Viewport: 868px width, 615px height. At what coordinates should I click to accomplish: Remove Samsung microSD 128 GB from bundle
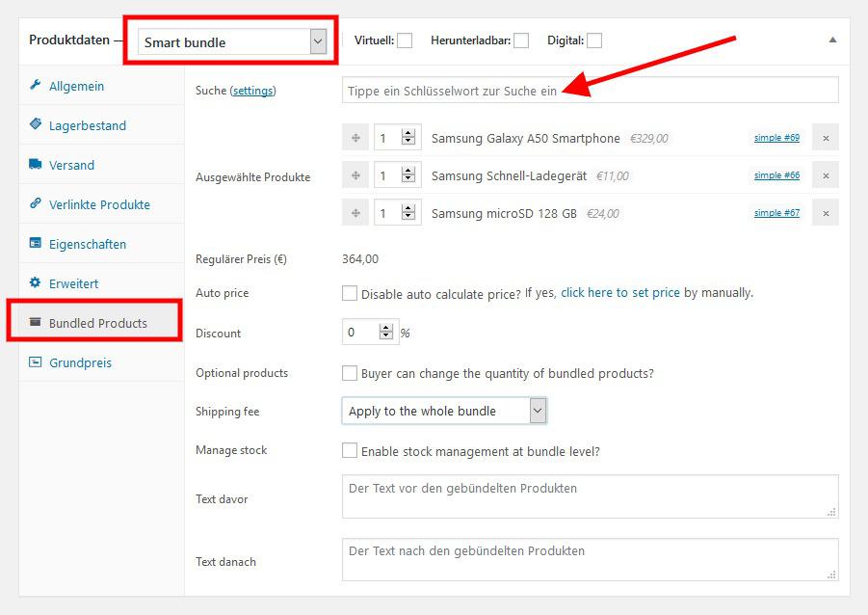tap(826, 213)
